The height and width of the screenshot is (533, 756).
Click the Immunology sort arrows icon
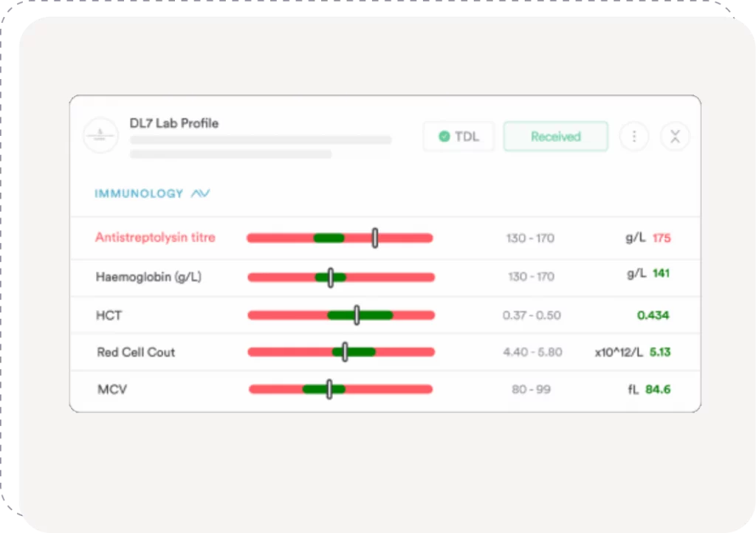click(x=200, y=193)
